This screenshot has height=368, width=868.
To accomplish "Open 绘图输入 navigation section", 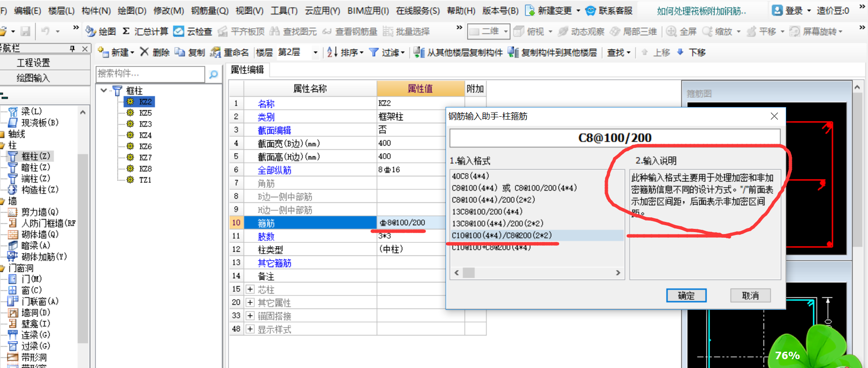I will point(33,78).
